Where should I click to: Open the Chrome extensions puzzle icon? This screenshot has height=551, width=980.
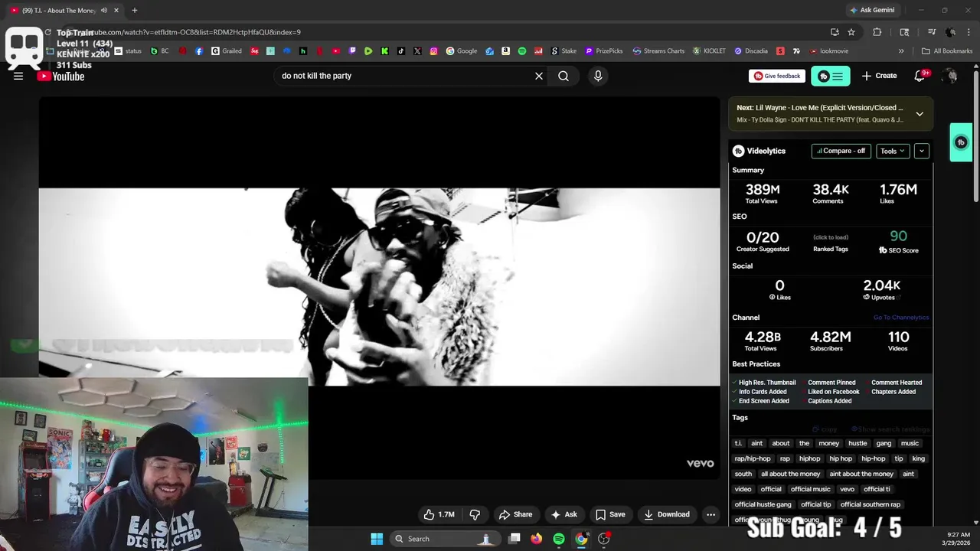coord(877,32)
